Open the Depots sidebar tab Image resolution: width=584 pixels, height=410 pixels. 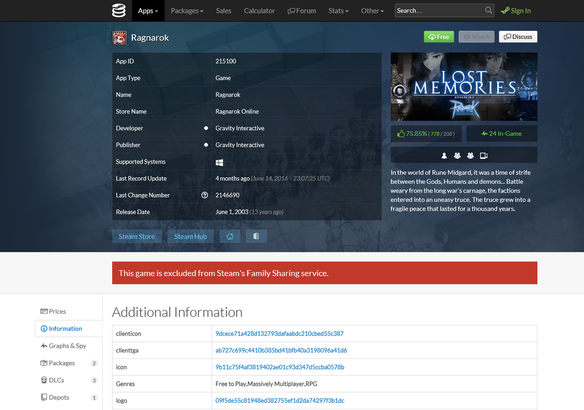68,397
